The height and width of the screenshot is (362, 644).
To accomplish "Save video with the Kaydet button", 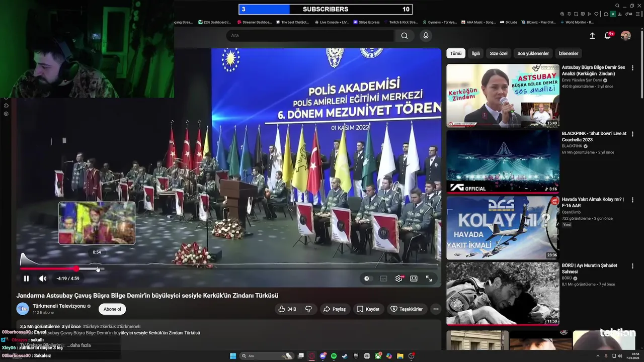I will click(x=368, y=309).
